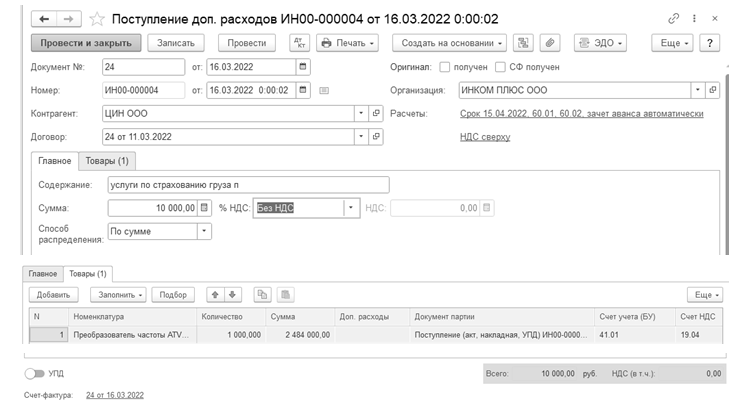The image size is (743, 409).
Task: Open the Еще menu above the Товары table
Action: pyautogui.click(x=705, y=295)
